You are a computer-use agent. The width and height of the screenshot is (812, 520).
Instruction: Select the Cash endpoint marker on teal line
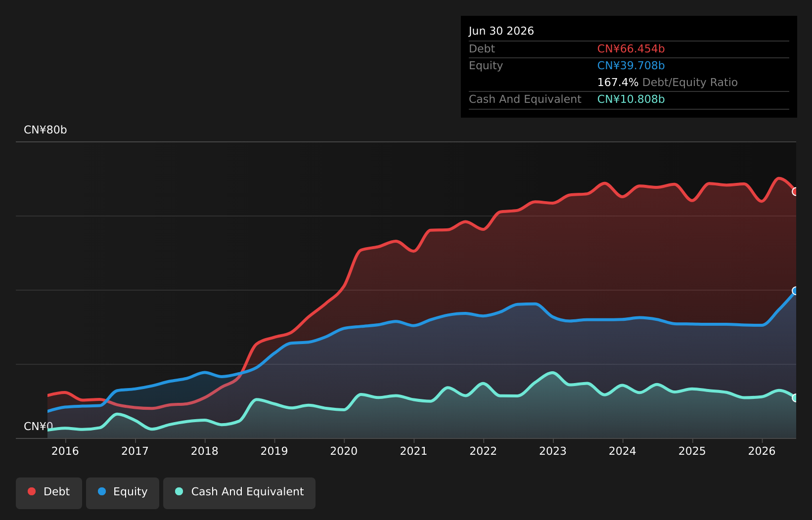[x=795, y=398]
